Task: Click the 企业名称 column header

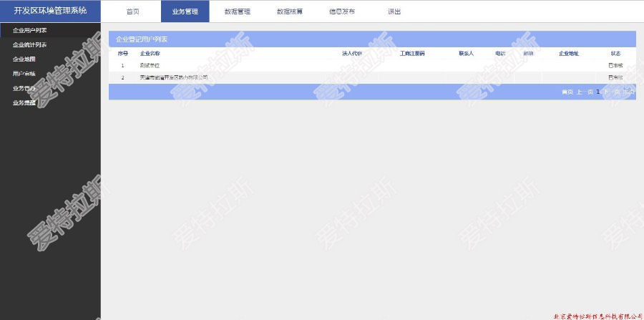Action: (x=150, y=54)
